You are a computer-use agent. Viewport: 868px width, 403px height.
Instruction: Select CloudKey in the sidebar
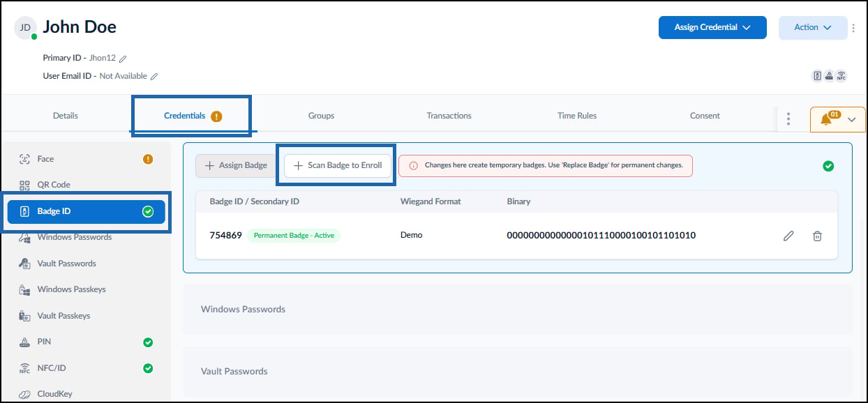[x=86, y=394]
